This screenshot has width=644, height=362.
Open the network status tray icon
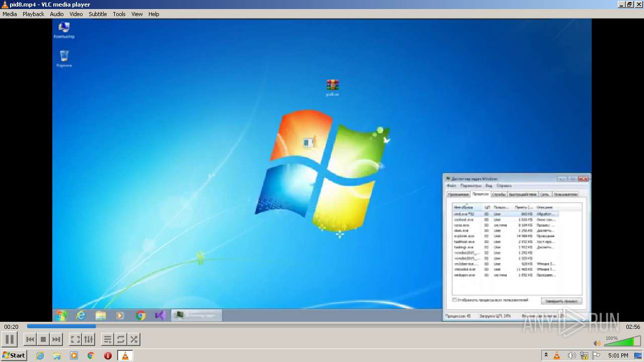[x=584, y=355]
